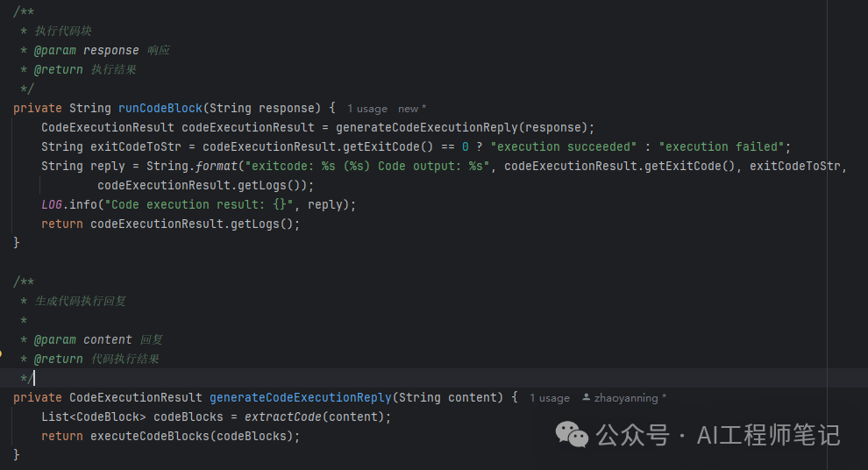Screen dimensions: 868x470
Task: Open the '1 usage' hint next to runCodeBlock
Action: [x=366, y=109]
